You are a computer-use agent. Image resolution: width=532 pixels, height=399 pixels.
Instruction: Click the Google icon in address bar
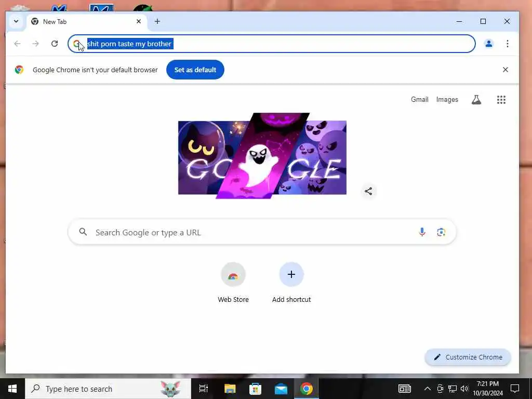(77, 44)
